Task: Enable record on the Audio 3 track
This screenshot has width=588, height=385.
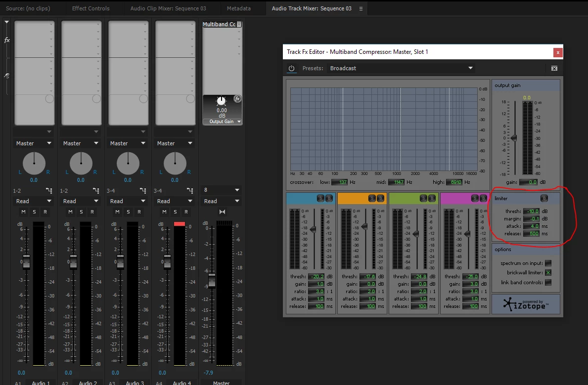Action: point(139,212)
